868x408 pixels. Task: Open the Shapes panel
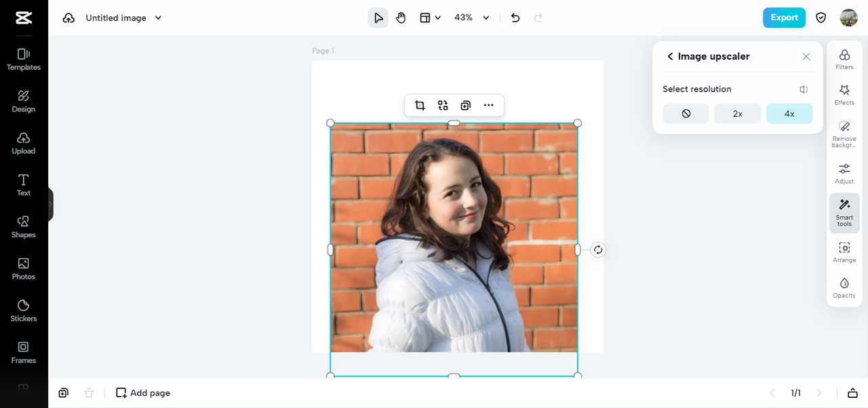click(x=24, y=227)
